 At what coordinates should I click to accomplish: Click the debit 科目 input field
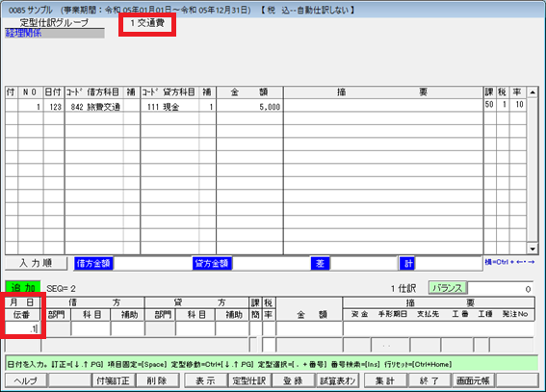coord(91,328)
